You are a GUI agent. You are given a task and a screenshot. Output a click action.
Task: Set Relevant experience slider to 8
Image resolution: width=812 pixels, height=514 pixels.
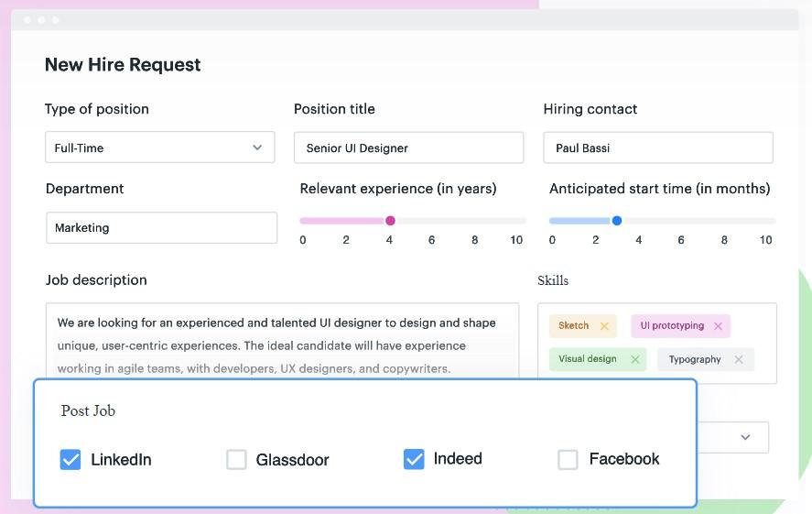tap(475, 221)
